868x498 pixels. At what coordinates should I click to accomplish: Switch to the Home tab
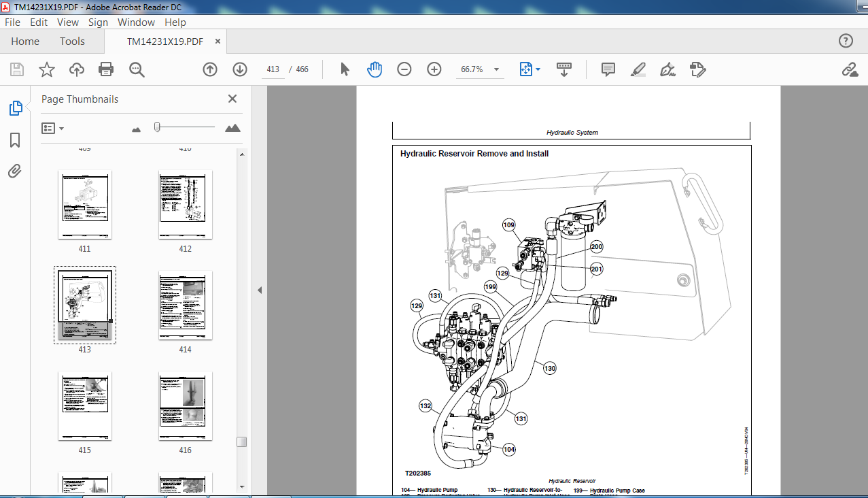(25, 41)
